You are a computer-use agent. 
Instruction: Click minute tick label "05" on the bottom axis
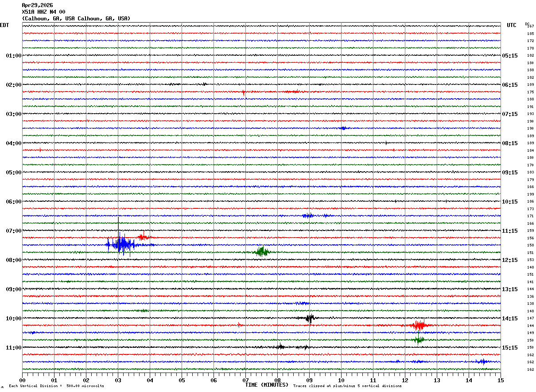(182, 380)
